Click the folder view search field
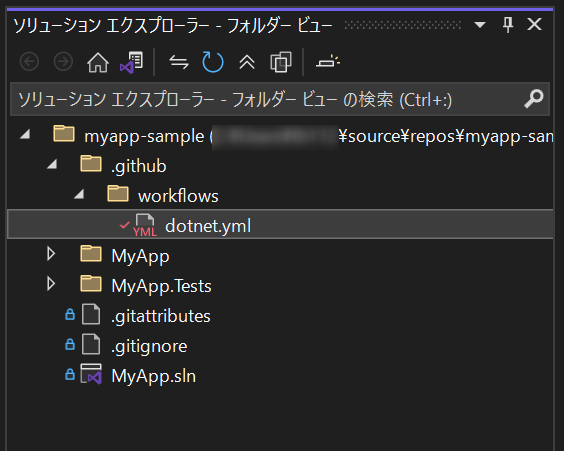The height and width of the screenshot is (451, 564). pos(280,99)
